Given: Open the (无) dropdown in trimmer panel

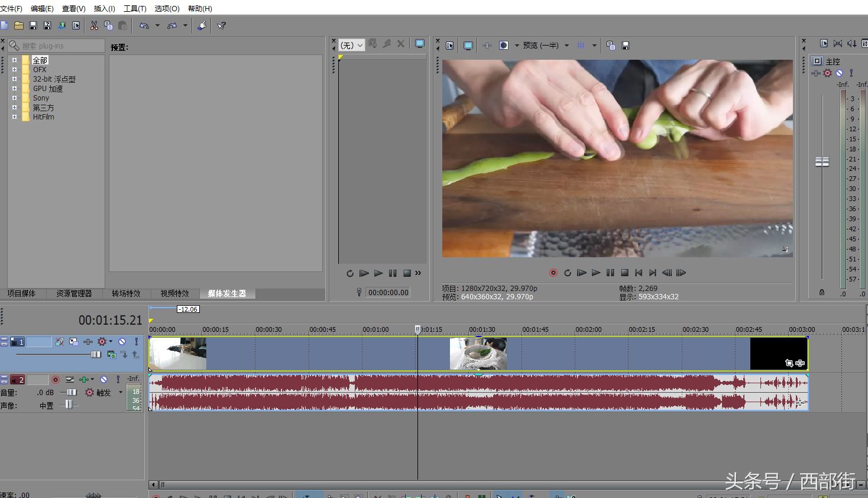Looking at the screenshot, I should pos(352,46).
